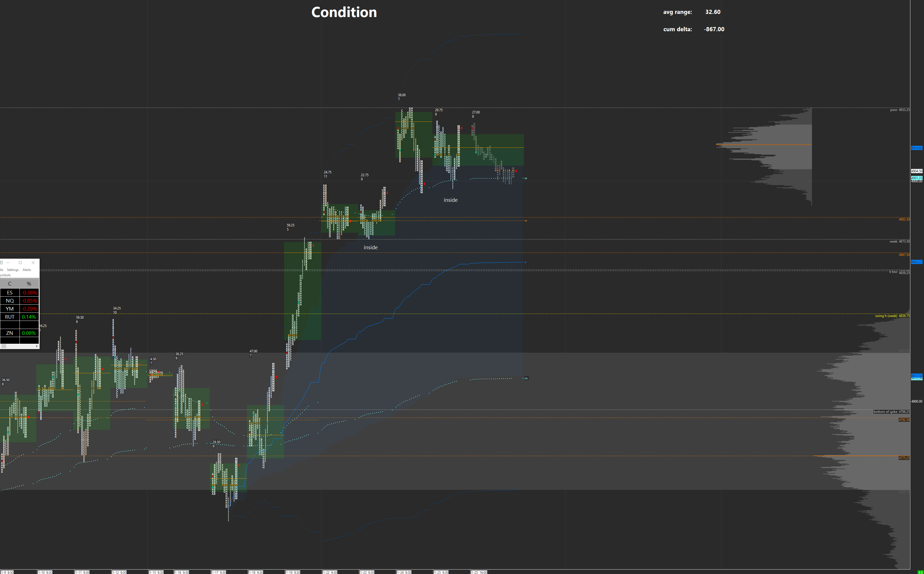Image resolution: width=924 pixels, height=574 pixels.
Task: Select the ZN symbol cell
Action: coord(10,333)
